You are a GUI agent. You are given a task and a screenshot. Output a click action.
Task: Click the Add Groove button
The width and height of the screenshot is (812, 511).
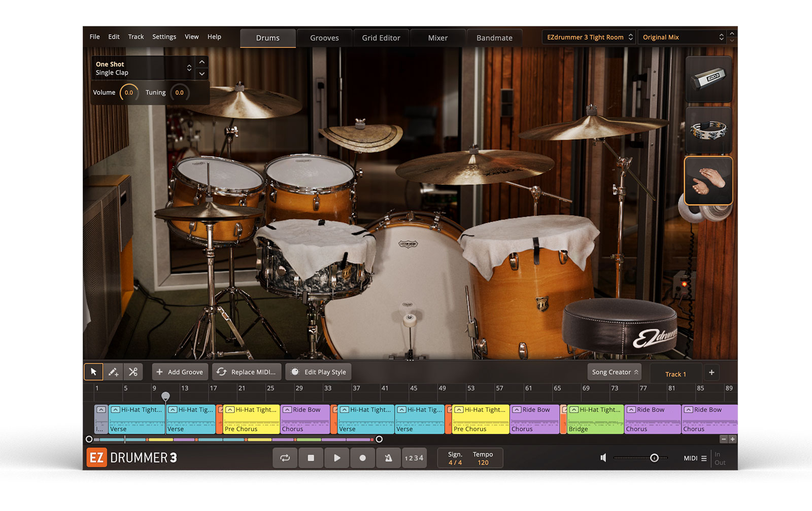pos(180,372)
